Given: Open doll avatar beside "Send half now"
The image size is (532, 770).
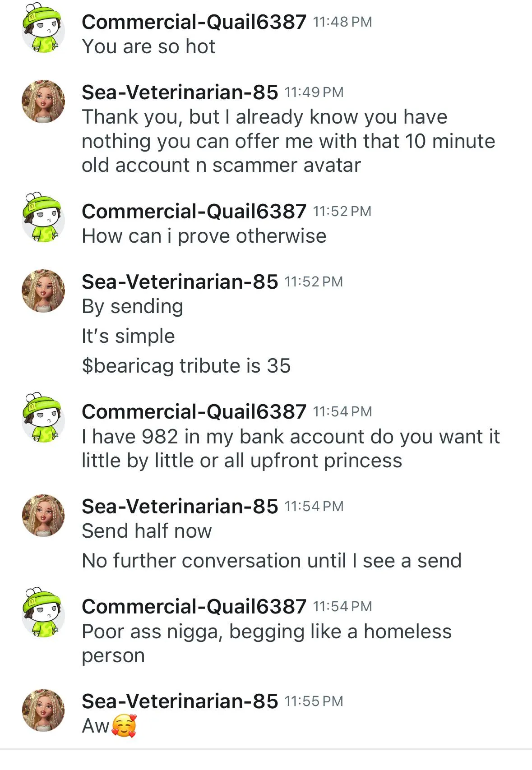Looking at the screenshot, I should coord(43,516).
